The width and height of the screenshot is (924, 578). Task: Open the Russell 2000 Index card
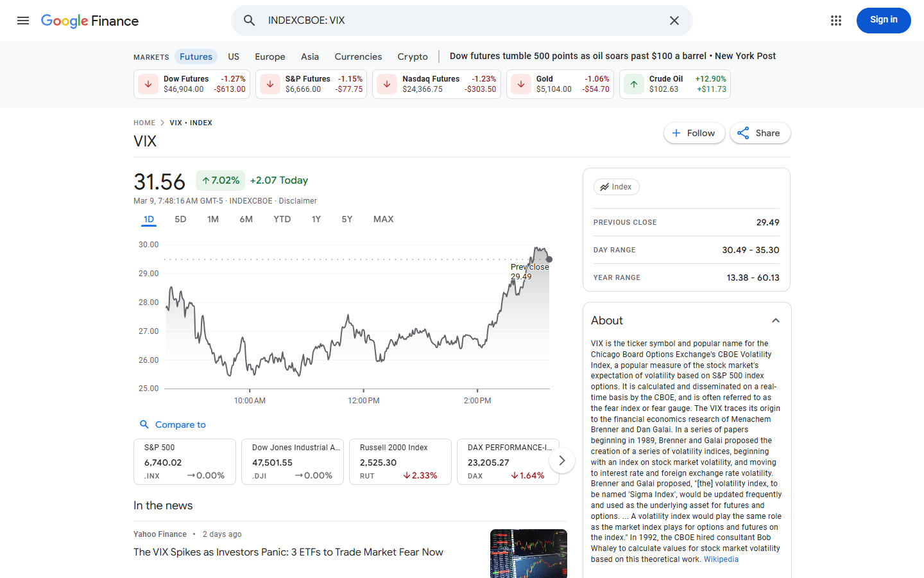coord(400,461)
